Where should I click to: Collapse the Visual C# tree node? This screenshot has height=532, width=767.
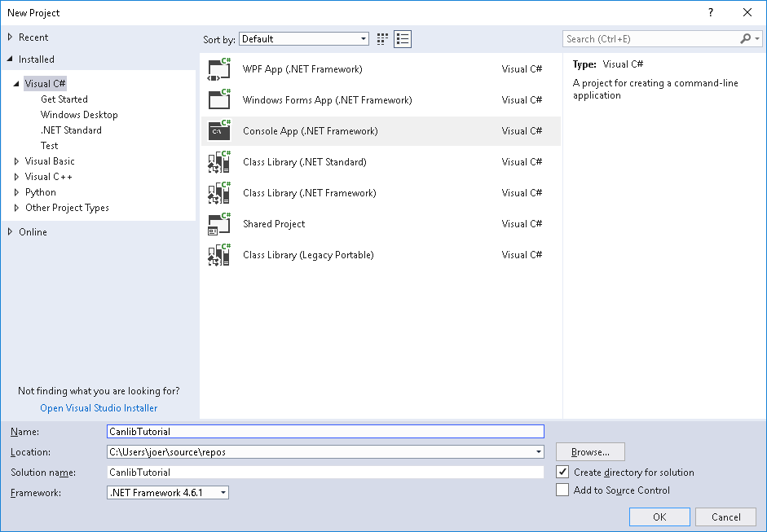16,84
